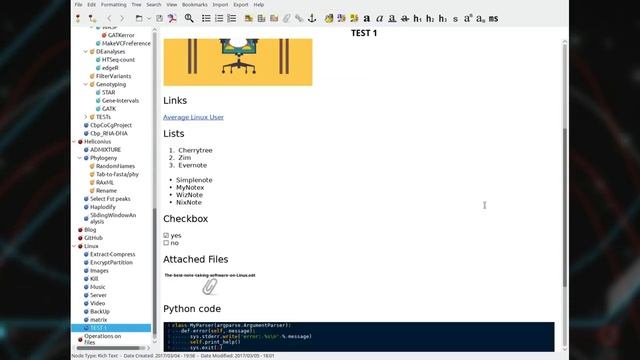Apply numbered list formatting
This screenshot has height=360, width=640.
219,18
